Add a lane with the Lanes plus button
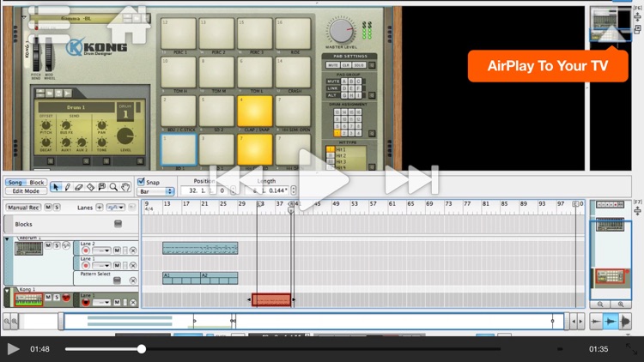644x362 pixels. [x=100, y=208]
